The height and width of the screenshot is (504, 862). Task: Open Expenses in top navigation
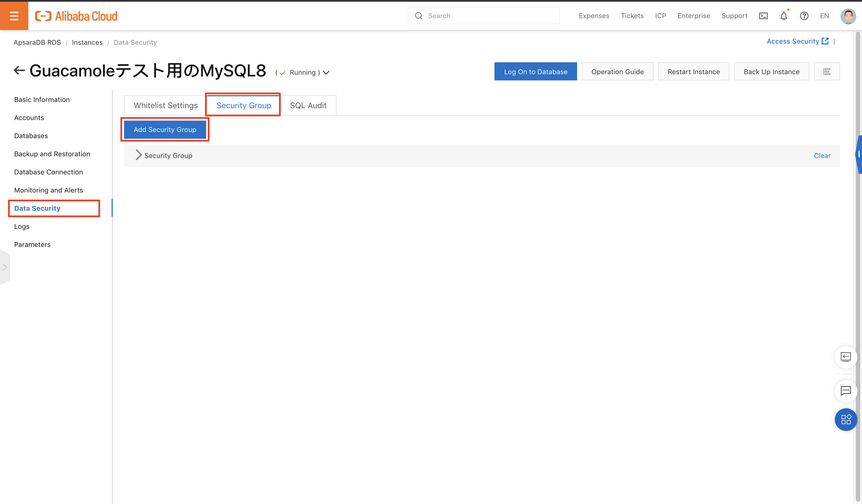pyautogui.click(x=594, y=16)
